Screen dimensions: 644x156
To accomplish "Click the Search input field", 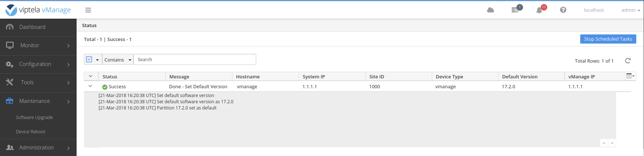I will click(x=194, y=60).
